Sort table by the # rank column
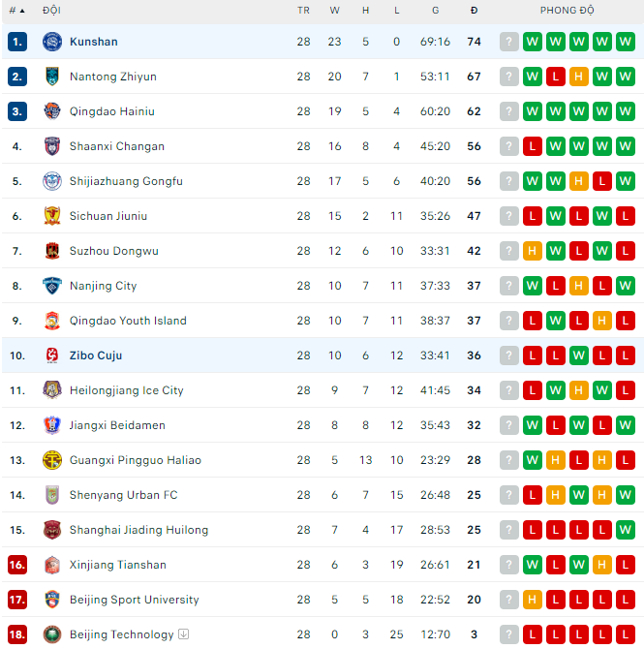Viewport: 644px width, 649px height. tap(16, 10)
